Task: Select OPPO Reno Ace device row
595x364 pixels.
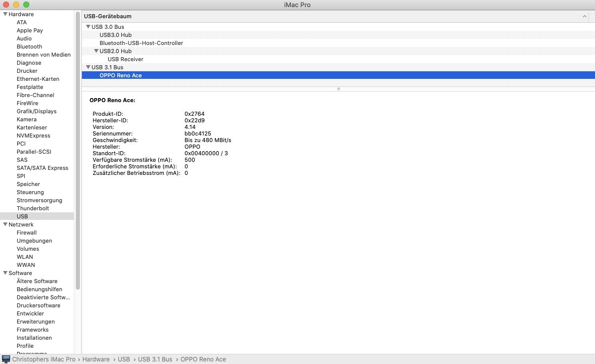Action: click(338, 75)
